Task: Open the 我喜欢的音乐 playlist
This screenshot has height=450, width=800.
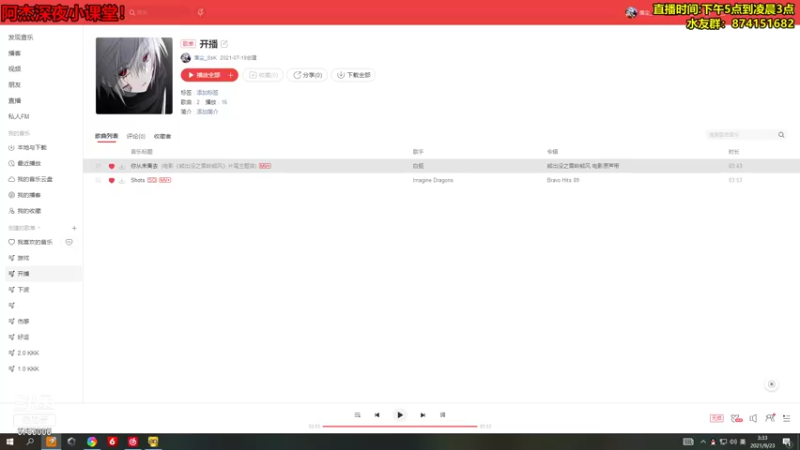Action: tap(31, 242)
